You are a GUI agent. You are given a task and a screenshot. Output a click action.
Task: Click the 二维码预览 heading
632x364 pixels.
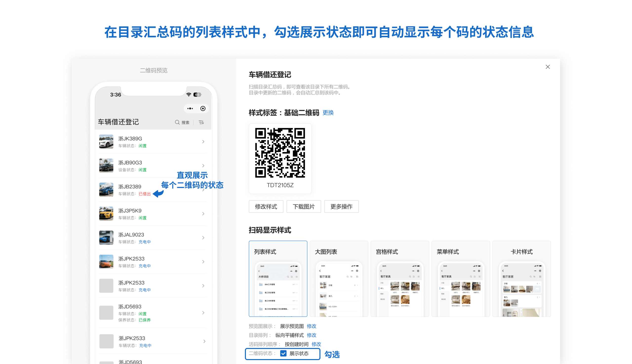153,70
